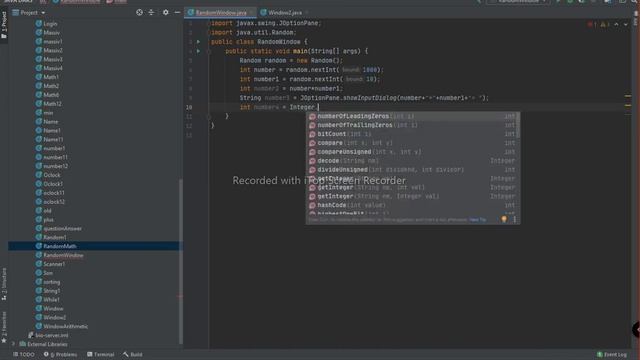Click the editor warning indicator icon
This screenshot has height=360, width=640.
pyautogui.click(x=604, y=24)
